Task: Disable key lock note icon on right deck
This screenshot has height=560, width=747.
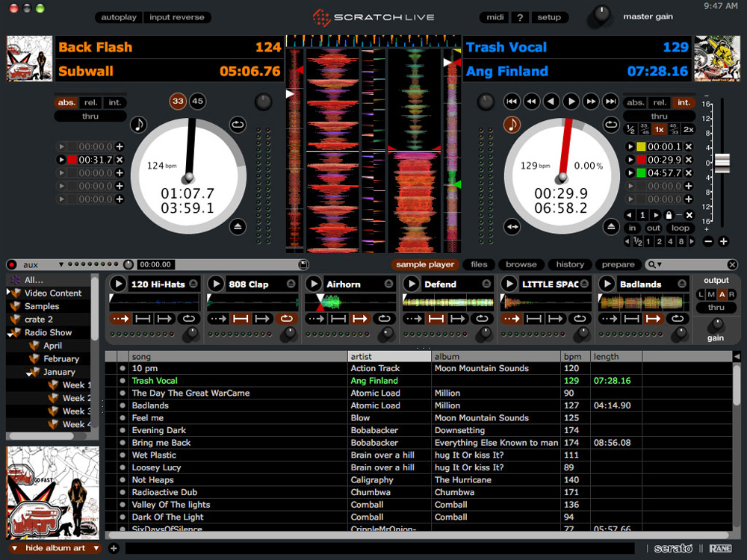Action: (x=512, y=125)
